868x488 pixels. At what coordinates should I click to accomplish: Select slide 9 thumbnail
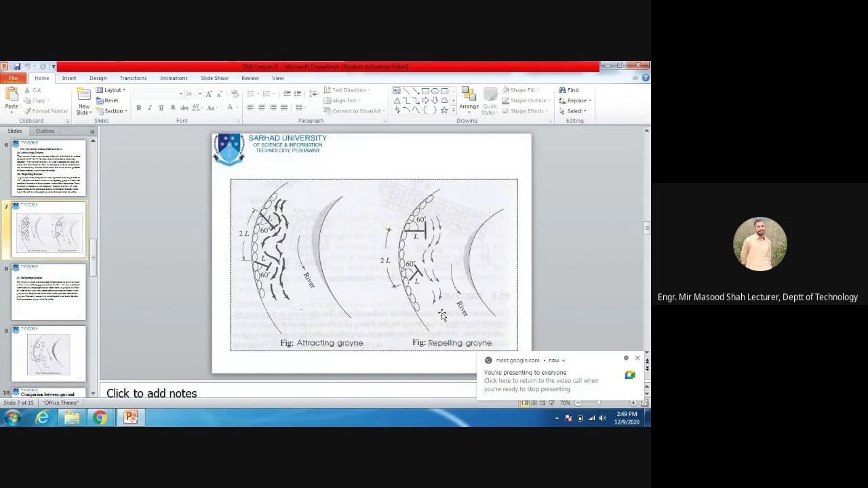click(x=48, y=354)
